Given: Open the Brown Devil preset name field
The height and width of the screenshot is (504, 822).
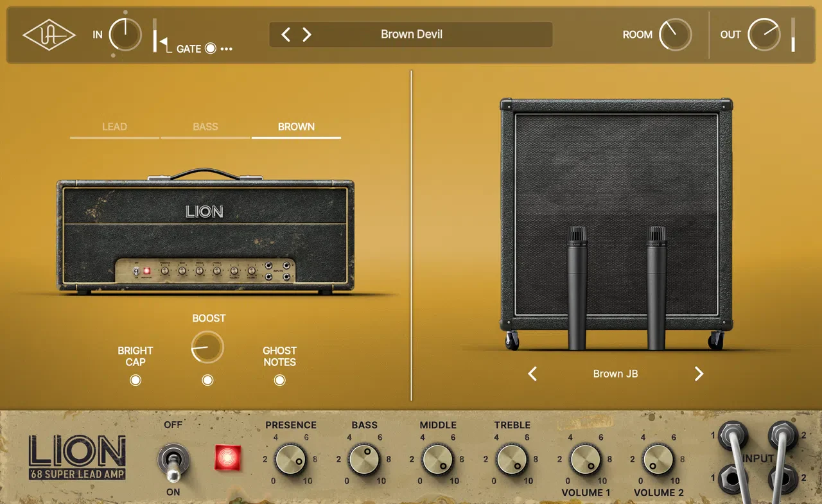Looking at the screenshot, I should pyautogui.click(x=410, y=34).
